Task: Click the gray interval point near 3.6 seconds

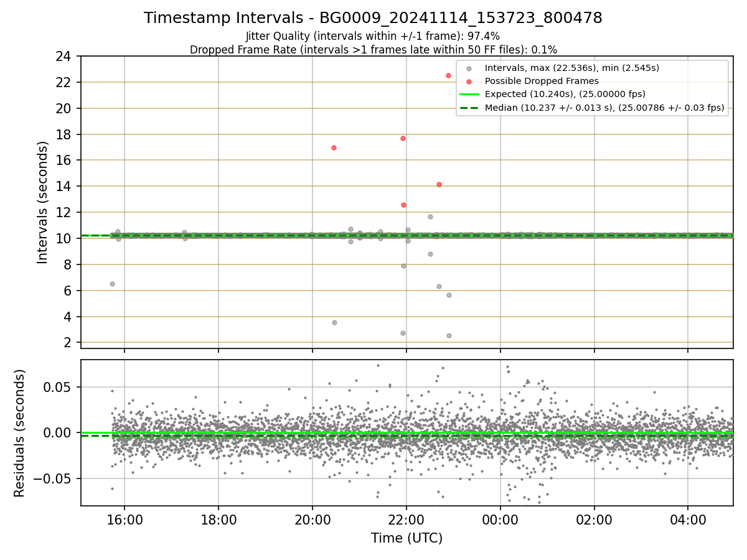Action: (334, 322)
